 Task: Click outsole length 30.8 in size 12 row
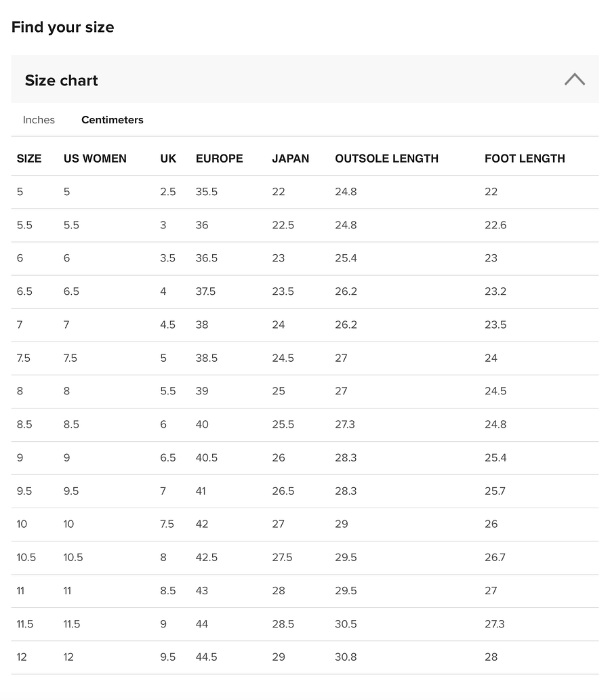(x=346, y=657)
